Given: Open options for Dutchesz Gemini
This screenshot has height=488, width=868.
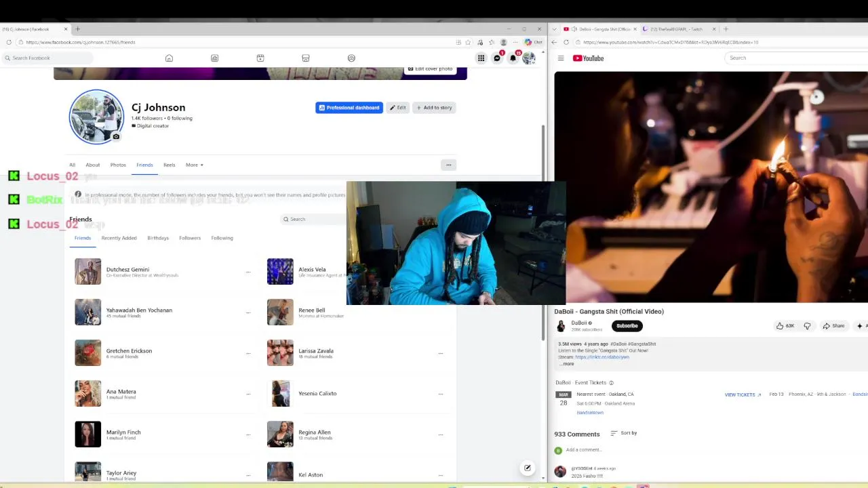Looking at the screenshot, I should point(248,272).
